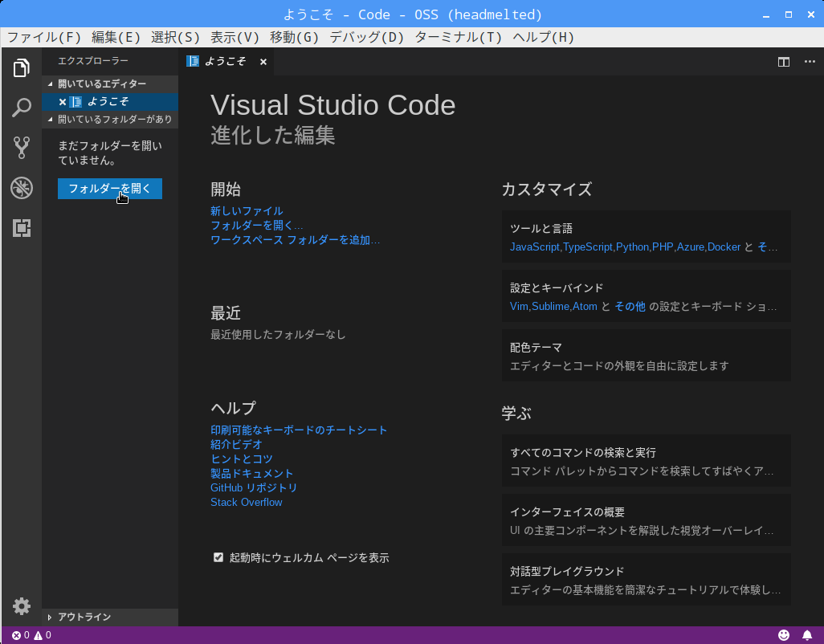Open the ファイル(F) menu

click(x=44, y=37)
